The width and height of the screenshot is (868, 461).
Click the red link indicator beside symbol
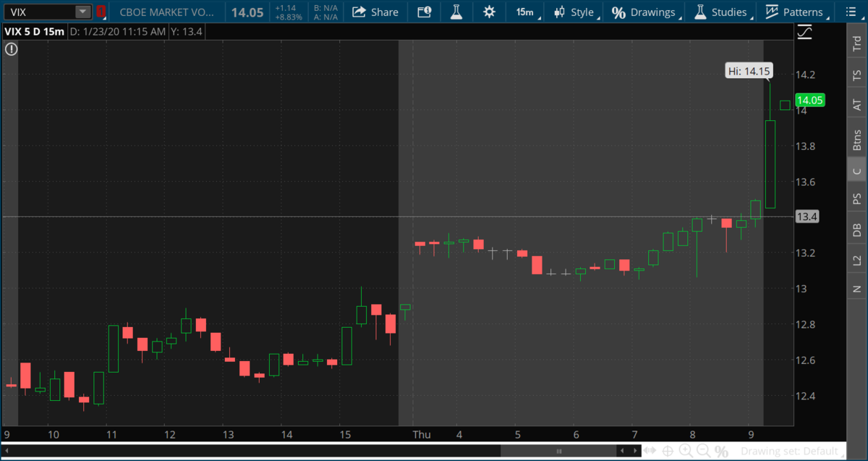[x=101, y=12]
